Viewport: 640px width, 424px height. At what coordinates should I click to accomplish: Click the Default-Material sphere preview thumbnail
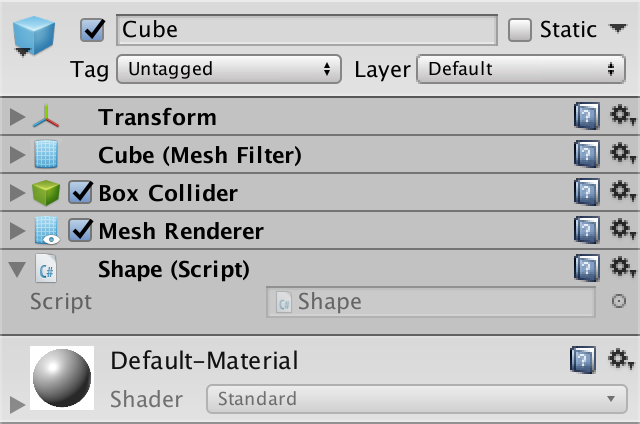62,378
